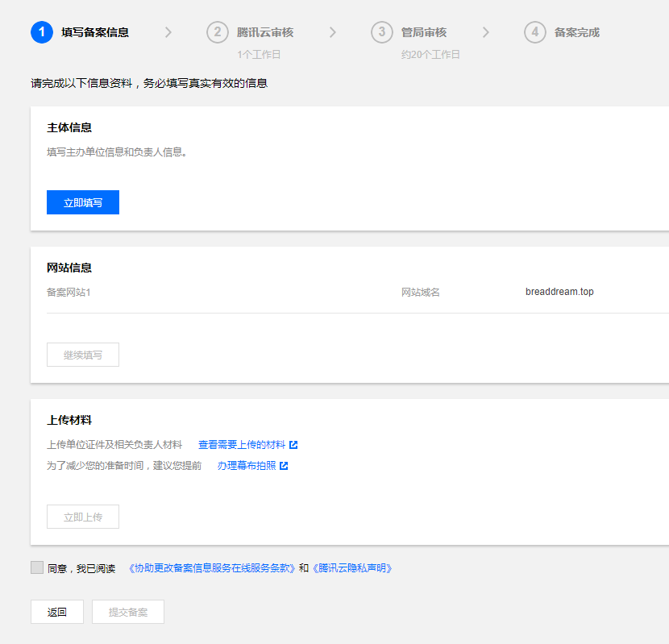Open the external link icon beside 查看需要上传的材料

pos(292,444)
